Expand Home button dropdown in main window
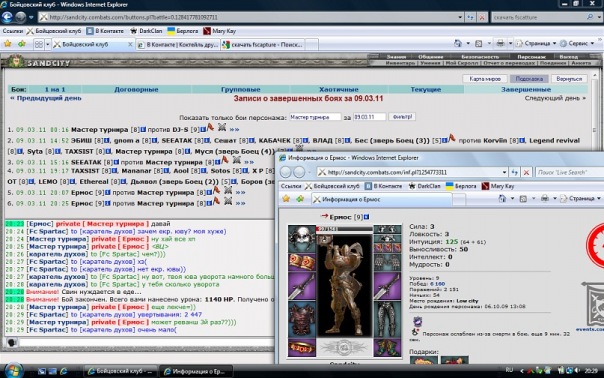Image resolution: width=604 pixels, height=378 pixels. click(468, 44)
